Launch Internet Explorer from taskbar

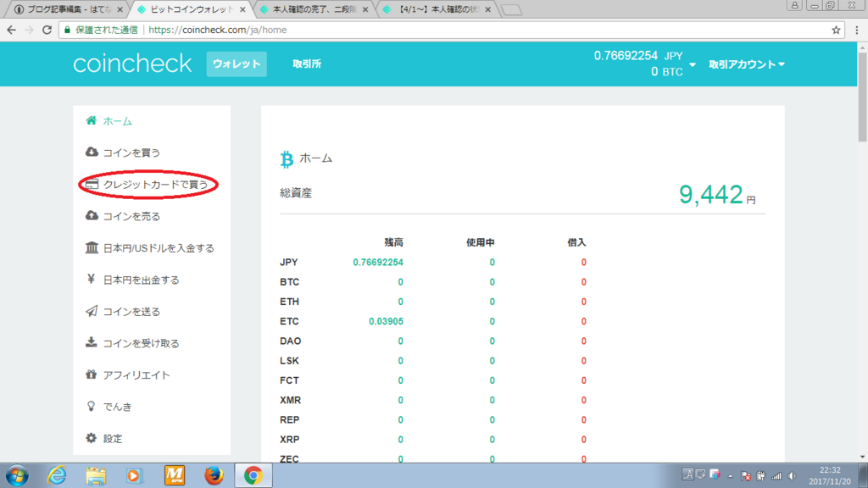(57, 476)
